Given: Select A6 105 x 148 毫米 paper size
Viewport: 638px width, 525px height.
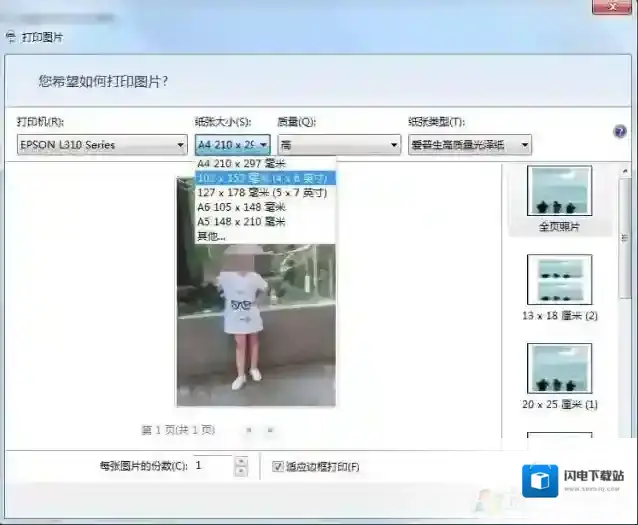Looking at the screenshot, I should click(x=241, y=207).
